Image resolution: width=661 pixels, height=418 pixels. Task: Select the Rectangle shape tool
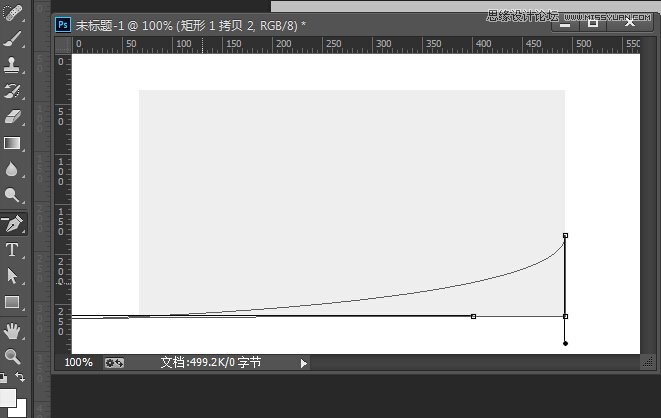coord(12,302)
